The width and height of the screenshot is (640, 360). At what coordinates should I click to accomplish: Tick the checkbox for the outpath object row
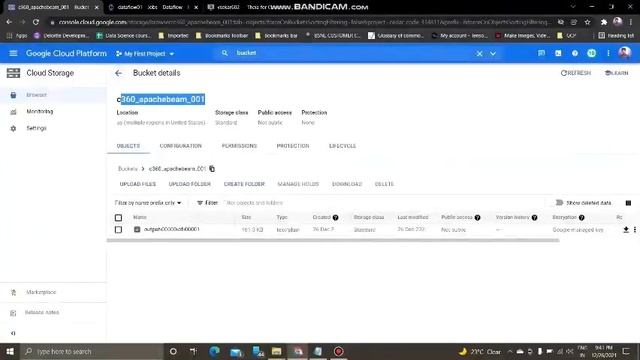(118, 230)
